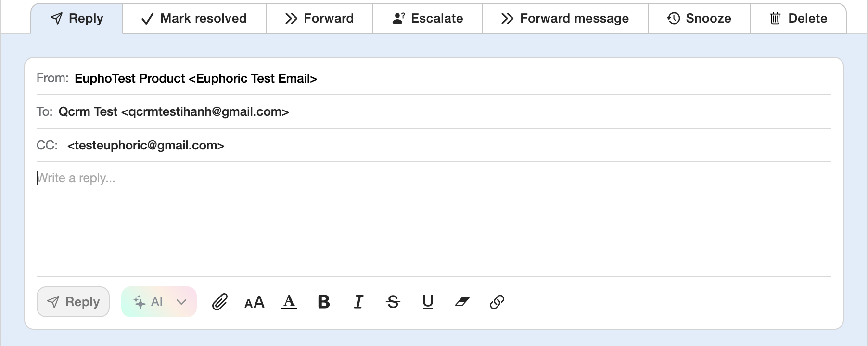This screenshot has height=346, width=868.
Task: Insert a hyperlink with the link icon
Action: (x=497, y=302)
